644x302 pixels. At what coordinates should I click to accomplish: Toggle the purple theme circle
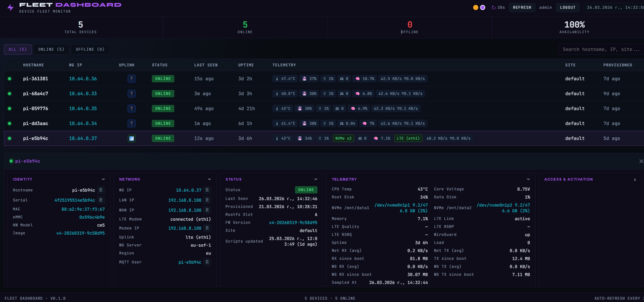pos(483,7)
